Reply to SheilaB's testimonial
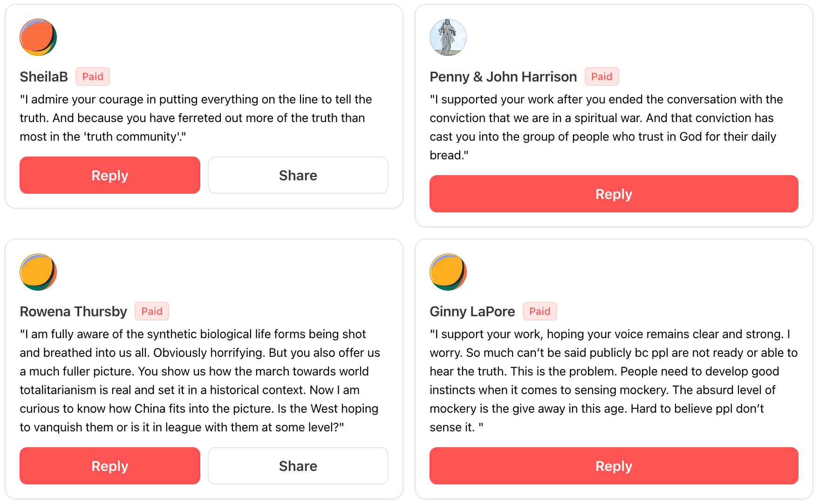 [109, 175]
